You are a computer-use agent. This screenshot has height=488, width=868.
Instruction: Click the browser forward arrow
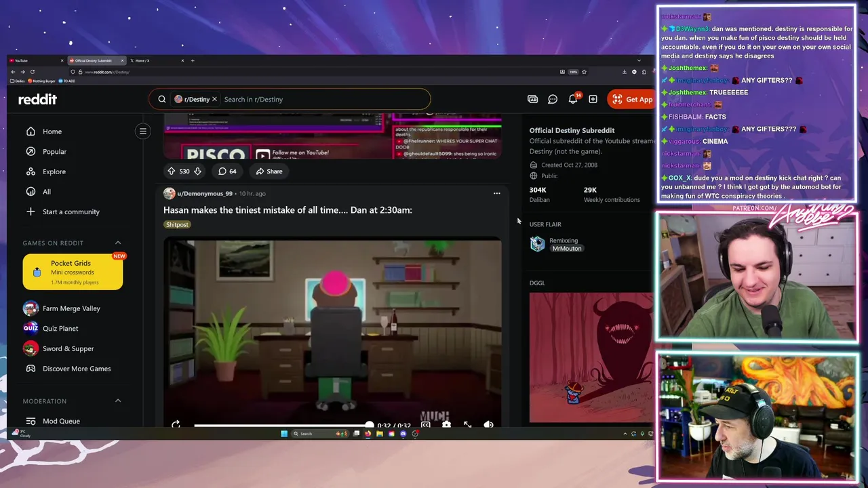coord(22,72)
